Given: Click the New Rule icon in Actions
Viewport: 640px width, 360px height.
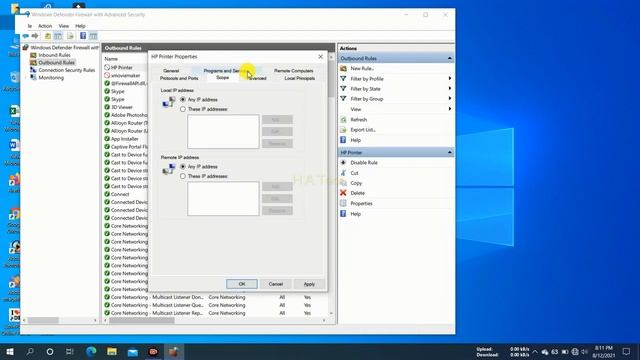Looking at the screenshot, I should coord(344,69).
